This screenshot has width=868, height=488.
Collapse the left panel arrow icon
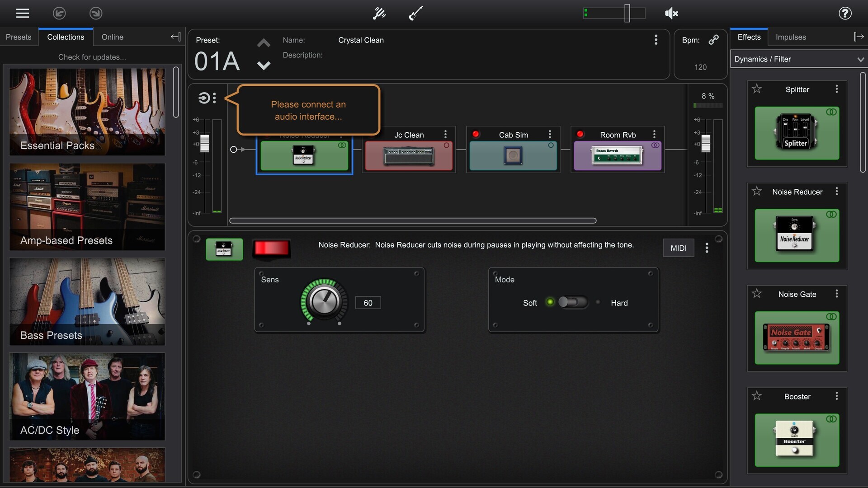pyautogui.click(x=176, y=37)
